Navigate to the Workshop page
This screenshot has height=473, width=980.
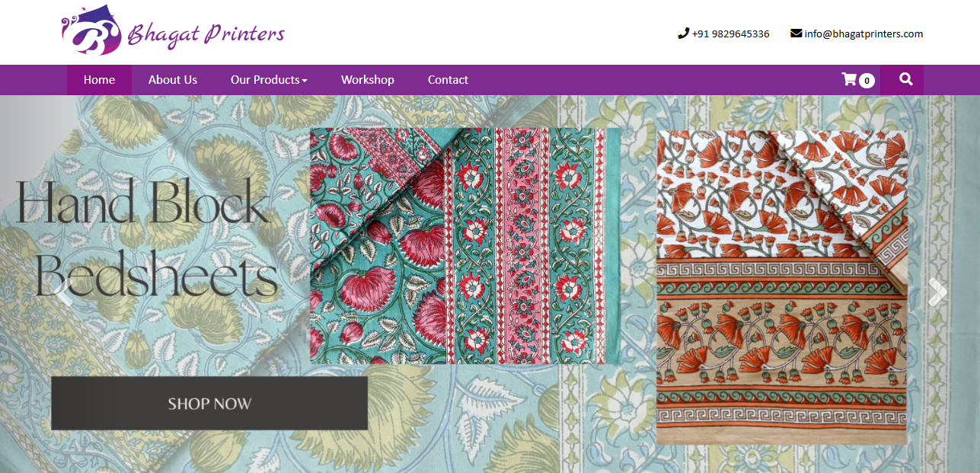click(x=368, y=80)
